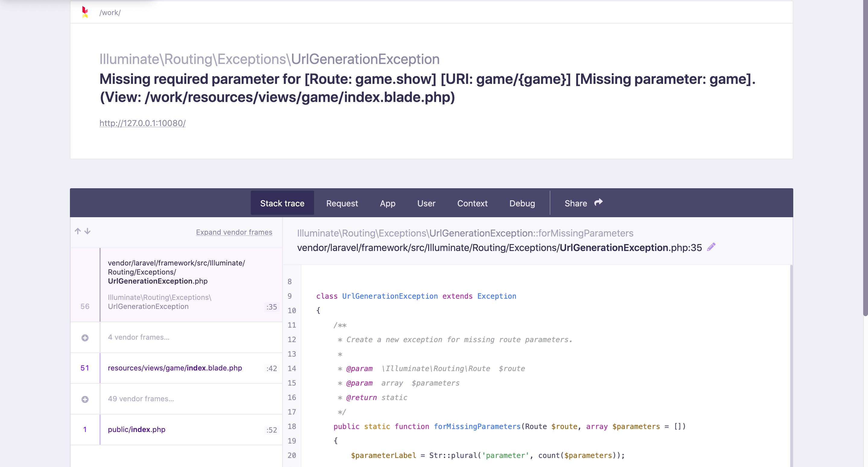
Task: Click the Share arrow icon
Action: point(599,202)
